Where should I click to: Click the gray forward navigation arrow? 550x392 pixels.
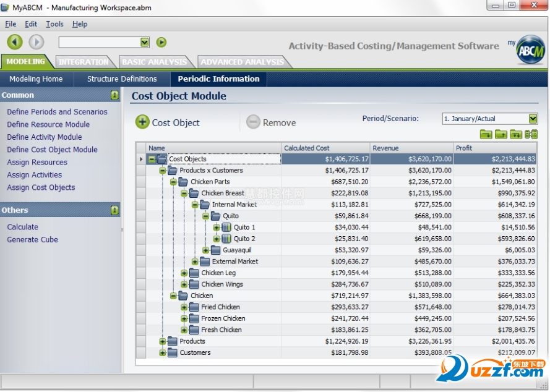click(x=36, y=42)
